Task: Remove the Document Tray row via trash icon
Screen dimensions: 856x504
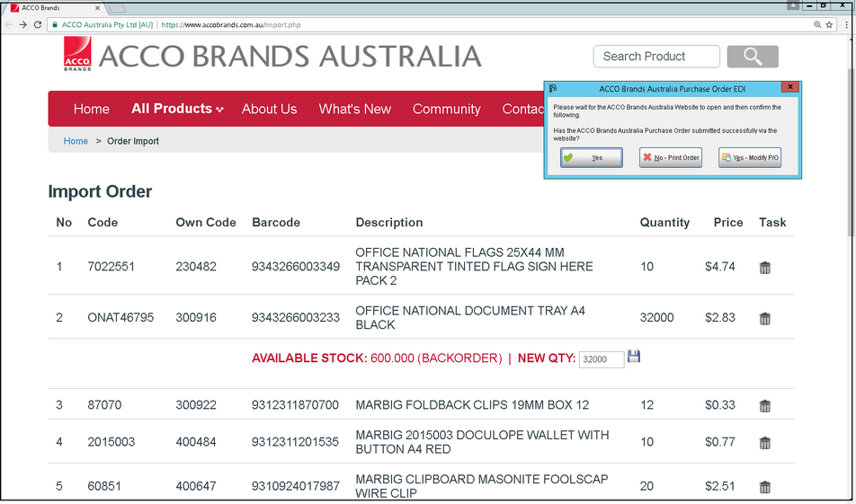Action: (x=765, y=318)
